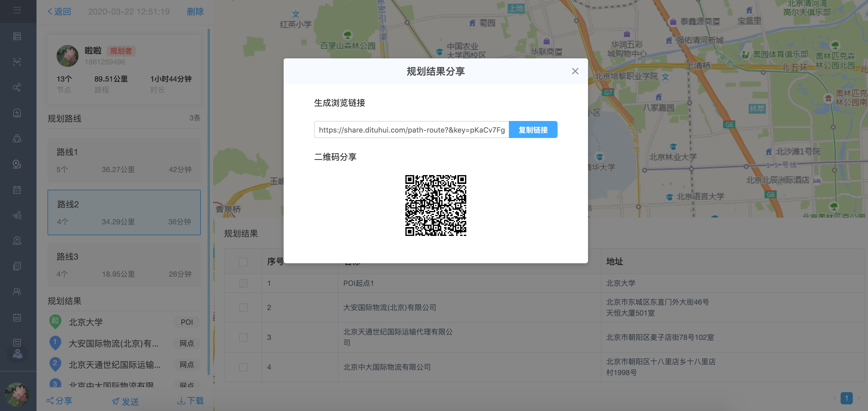Click the planner profile photo of 啦啦
This screenshot has height=411, width=868.
coord(67,56)
